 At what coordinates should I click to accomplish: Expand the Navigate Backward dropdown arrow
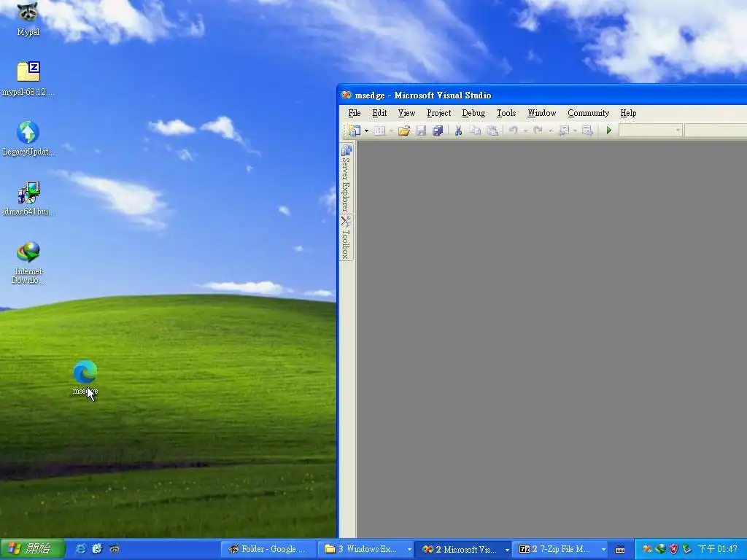575,131
